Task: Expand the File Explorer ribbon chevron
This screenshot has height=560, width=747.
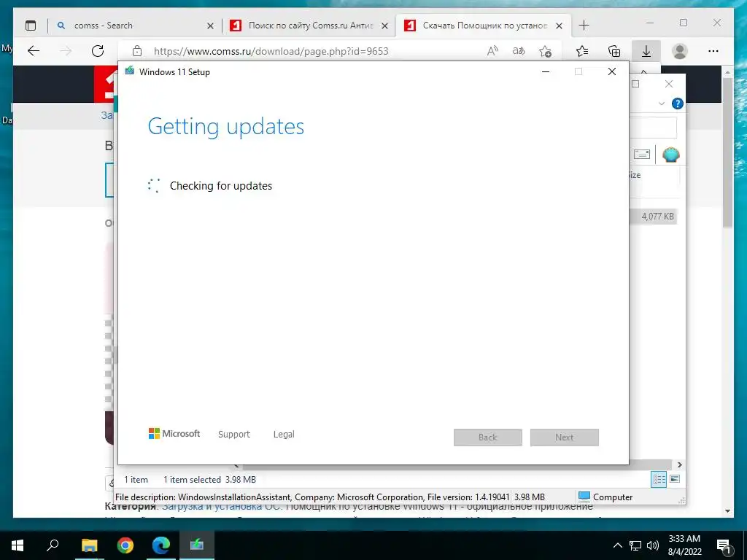Action: tap(661, 104)
